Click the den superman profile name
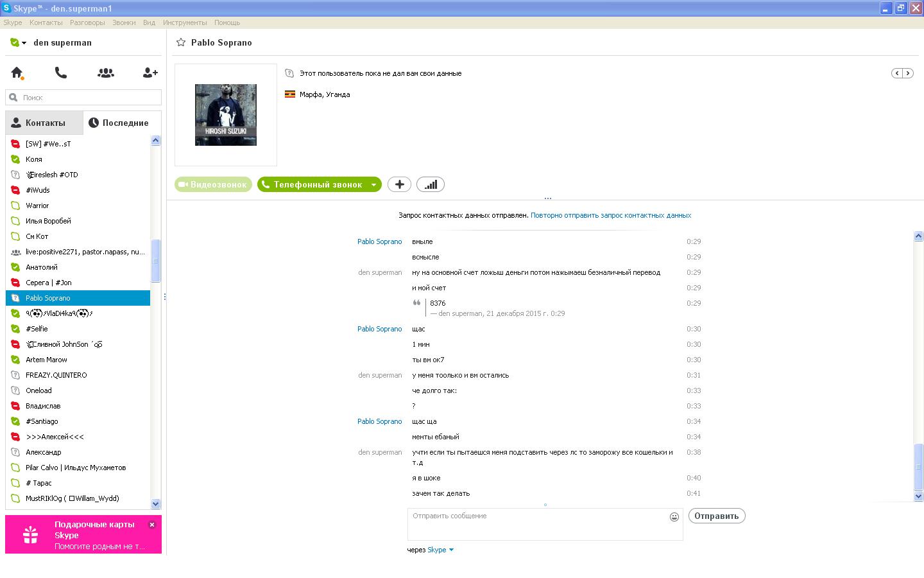This screenshot has height=578, width=924. pyautogui.click(x=62, y=43)
